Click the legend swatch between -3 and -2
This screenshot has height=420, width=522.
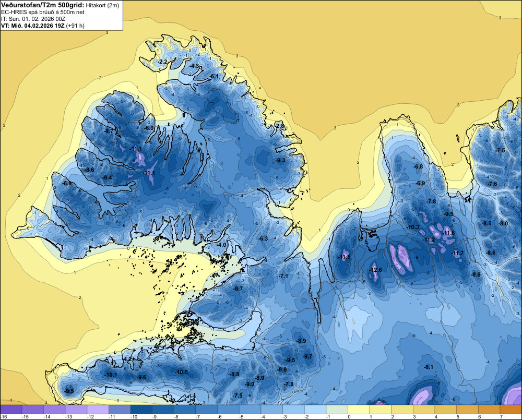click(293, 410)
